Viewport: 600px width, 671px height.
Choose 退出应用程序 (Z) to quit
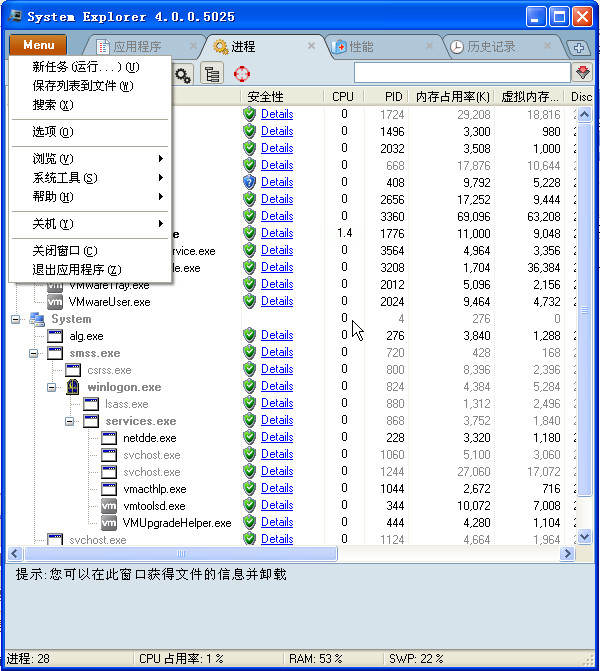pos(90,270)
